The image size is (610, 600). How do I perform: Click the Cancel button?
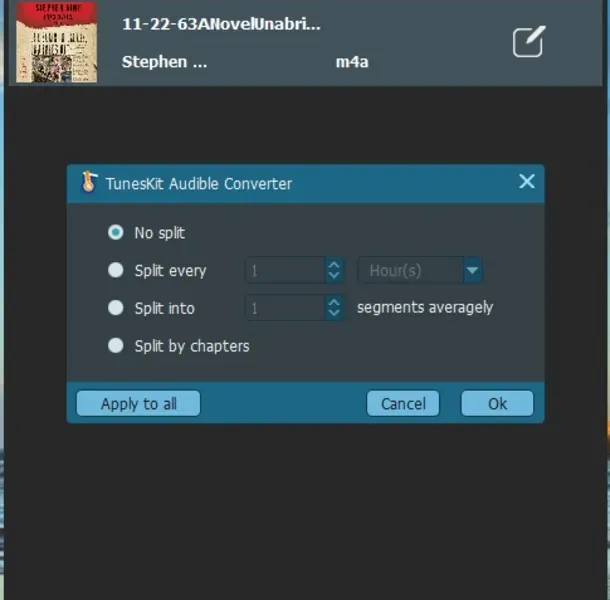pyautogui.click(x=403, y=404)
